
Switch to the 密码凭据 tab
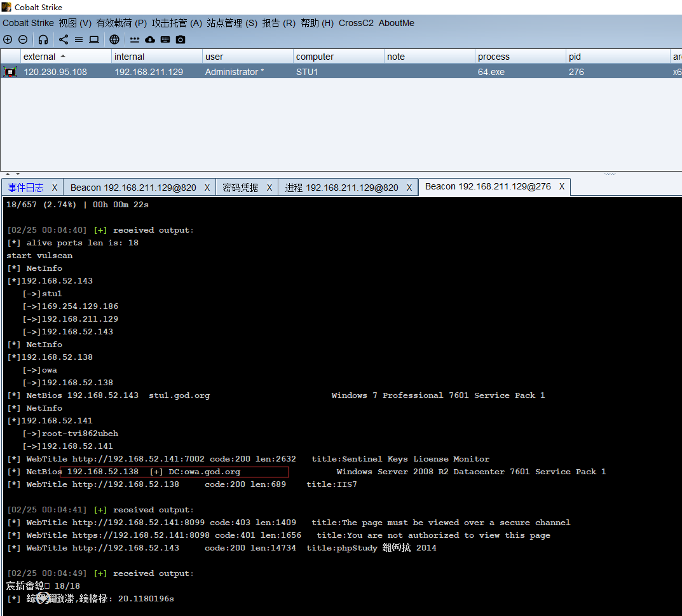pyautogui.click(x=240, y=188)
